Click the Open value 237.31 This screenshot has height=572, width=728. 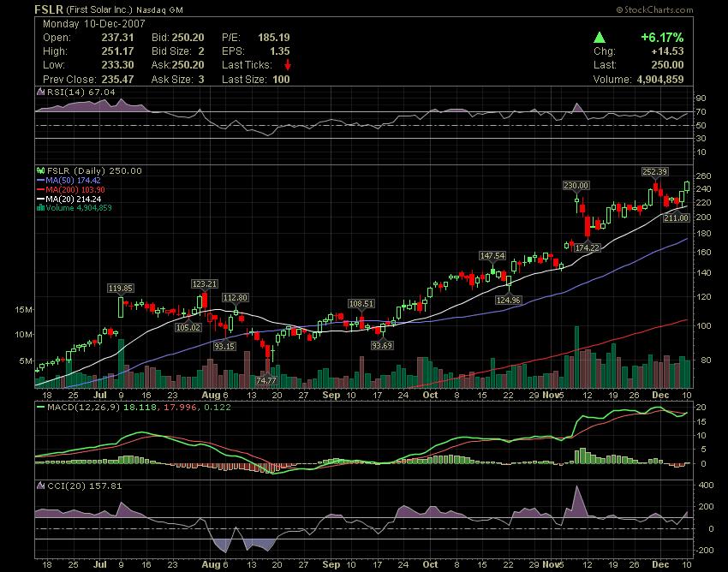pos(117,38)
